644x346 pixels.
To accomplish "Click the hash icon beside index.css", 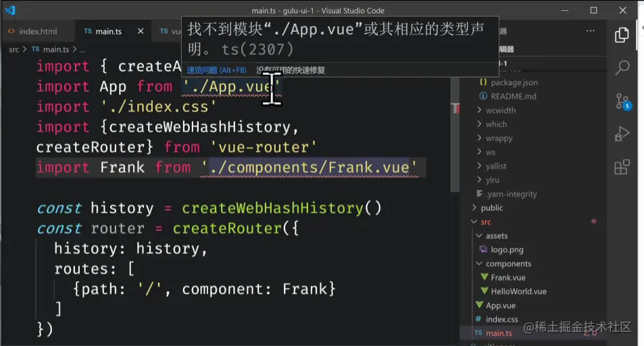I will (478, 319).
